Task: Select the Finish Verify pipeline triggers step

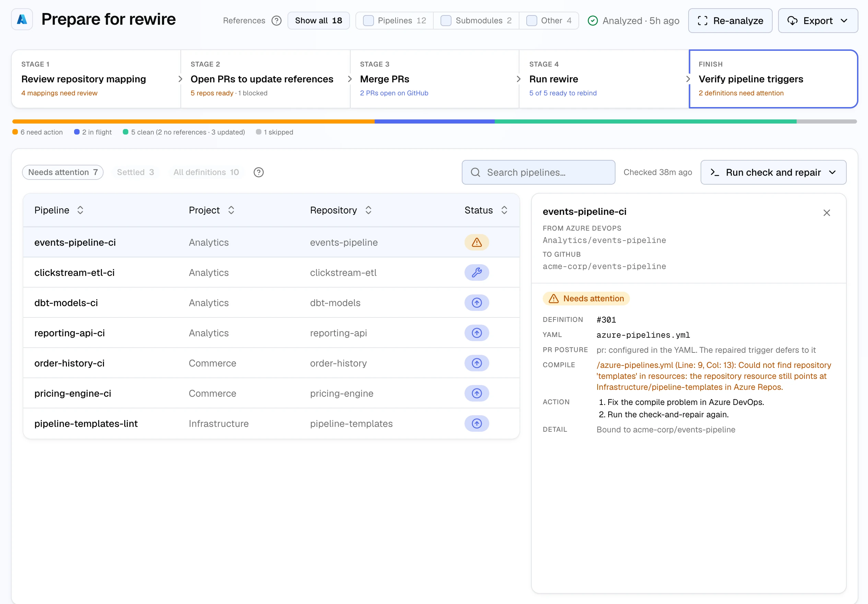Action: (774, 79)
